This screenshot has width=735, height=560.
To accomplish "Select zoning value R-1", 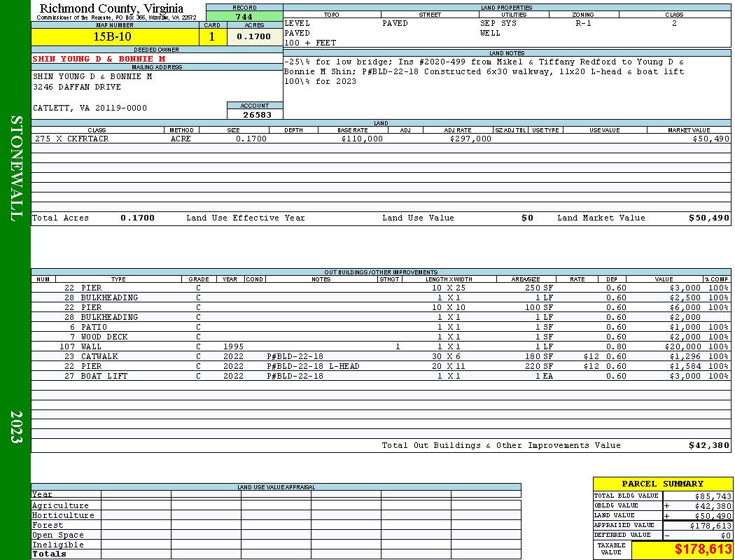I will point(583,23).
